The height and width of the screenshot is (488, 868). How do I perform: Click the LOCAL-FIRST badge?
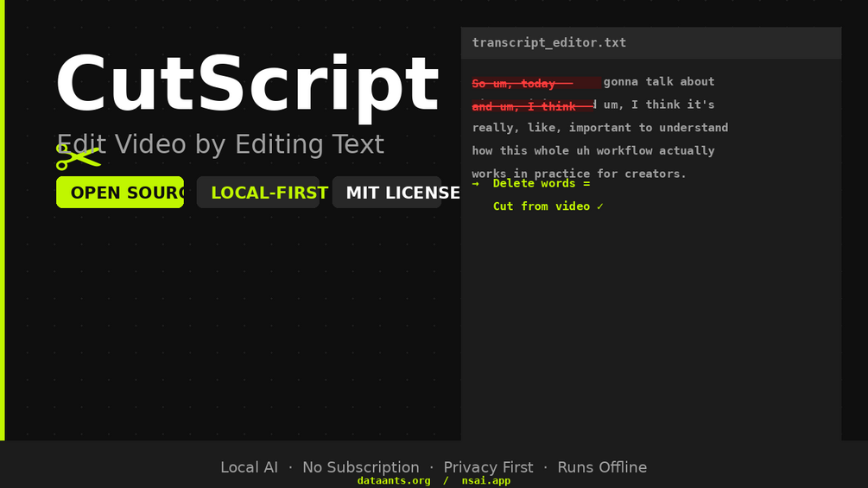pyautogui.click(x=258, y=192)
